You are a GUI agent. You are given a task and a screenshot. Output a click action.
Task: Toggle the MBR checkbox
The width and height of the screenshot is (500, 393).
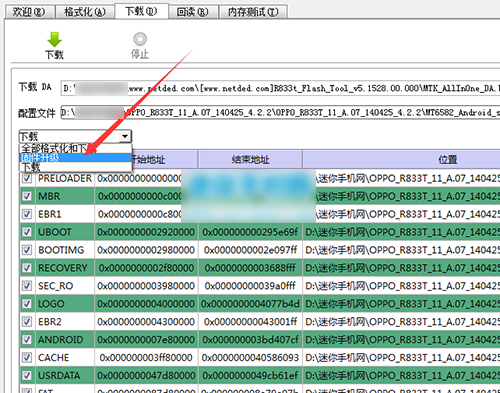click(27, 196)
